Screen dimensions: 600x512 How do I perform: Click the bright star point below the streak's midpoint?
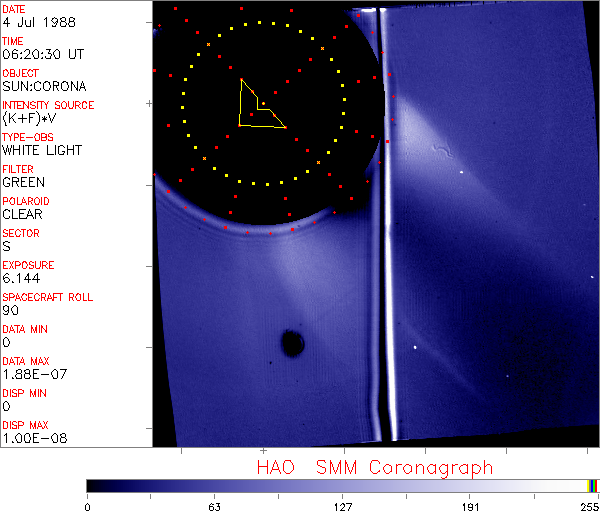point(415,348)
